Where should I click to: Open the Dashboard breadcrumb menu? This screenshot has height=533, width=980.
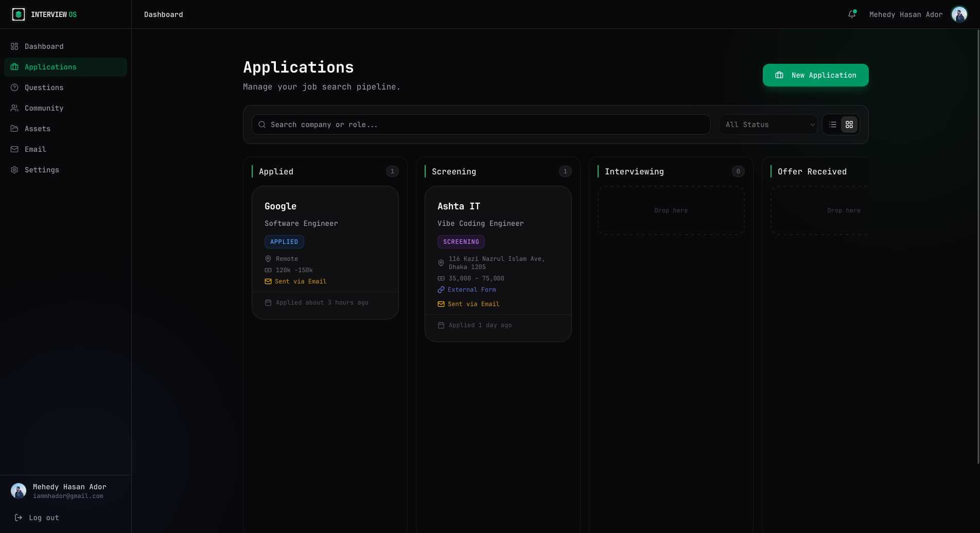tap(163, 14)
